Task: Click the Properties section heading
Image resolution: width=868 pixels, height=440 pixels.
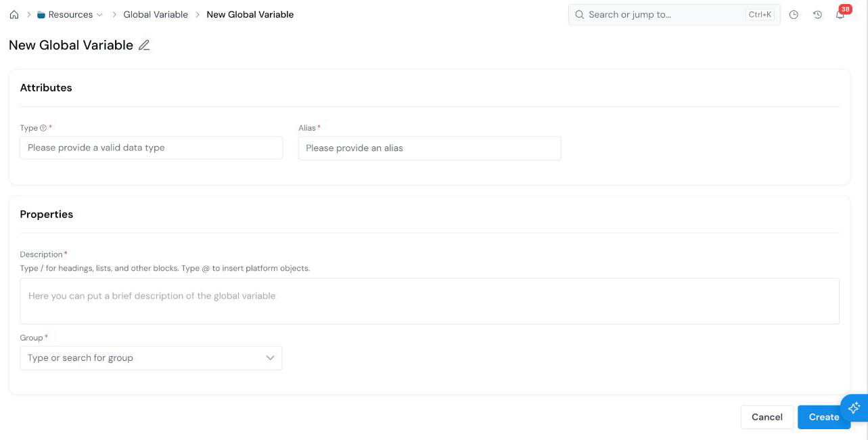Action: click(47, 214)
